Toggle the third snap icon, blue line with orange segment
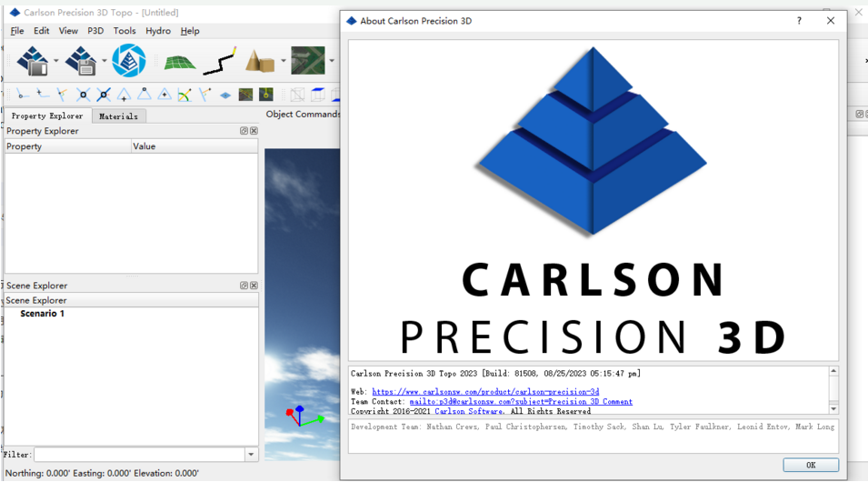Viewport: 868px width, 482px height. (x=62, y=95)
